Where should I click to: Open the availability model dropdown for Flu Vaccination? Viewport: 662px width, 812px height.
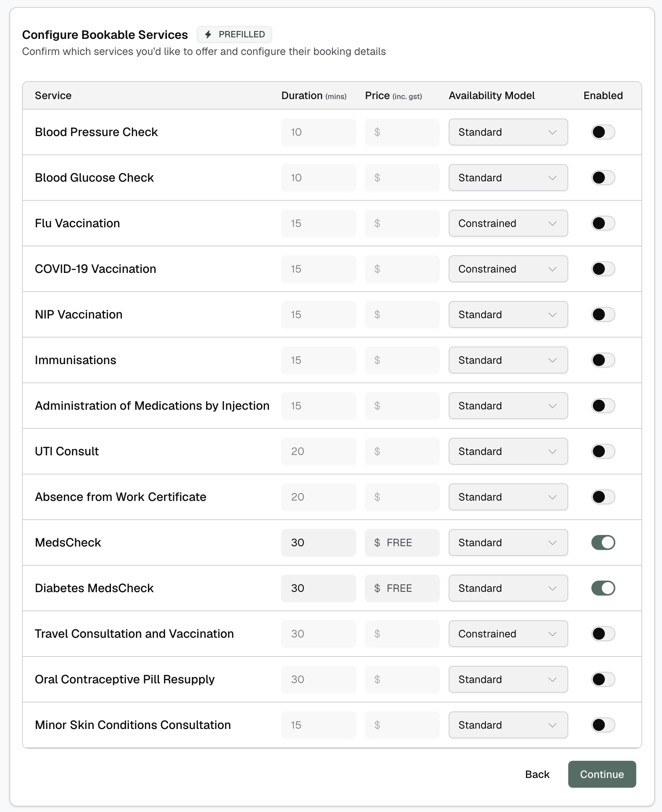[x=508, y=223]
